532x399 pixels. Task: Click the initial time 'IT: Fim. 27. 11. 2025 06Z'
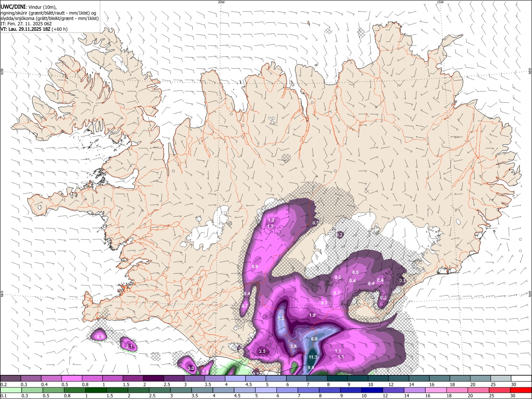coord(26,24)
